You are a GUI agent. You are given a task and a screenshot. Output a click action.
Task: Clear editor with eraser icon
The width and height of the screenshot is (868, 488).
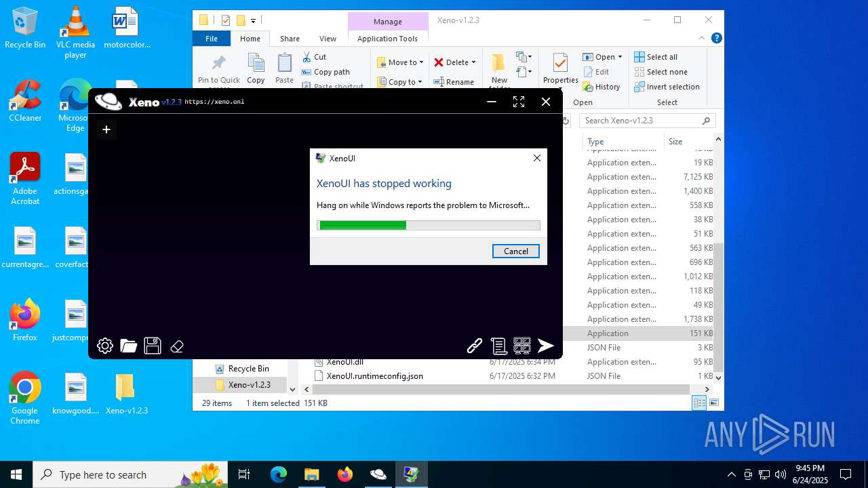pos(177,346)
